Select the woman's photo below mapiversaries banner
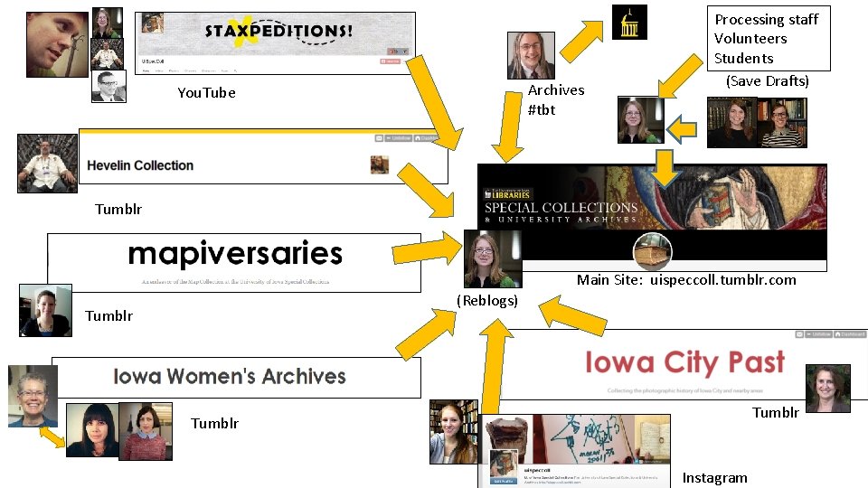 tap(45, 310)
